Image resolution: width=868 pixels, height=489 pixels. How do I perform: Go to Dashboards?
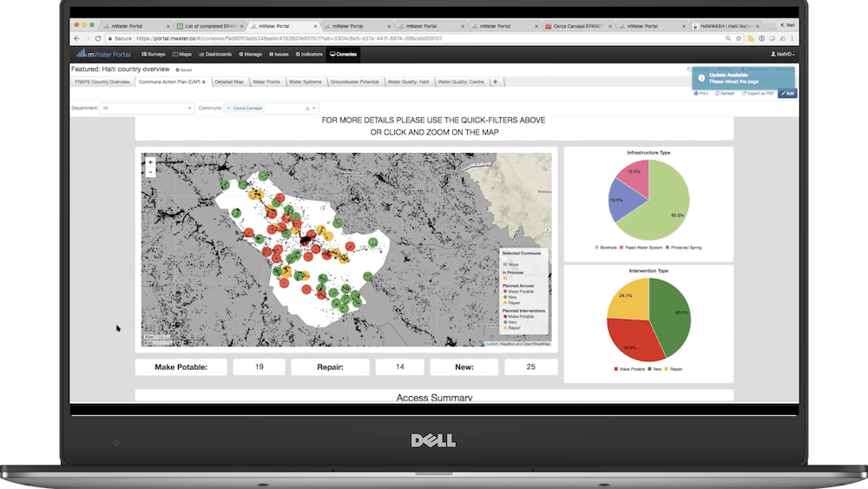coord(214,54)
